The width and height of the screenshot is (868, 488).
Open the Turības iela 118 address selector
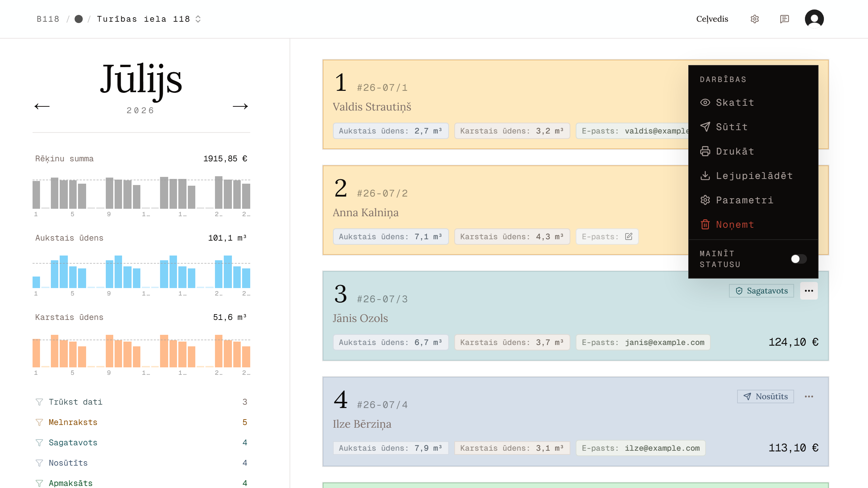tap(149, 19)
